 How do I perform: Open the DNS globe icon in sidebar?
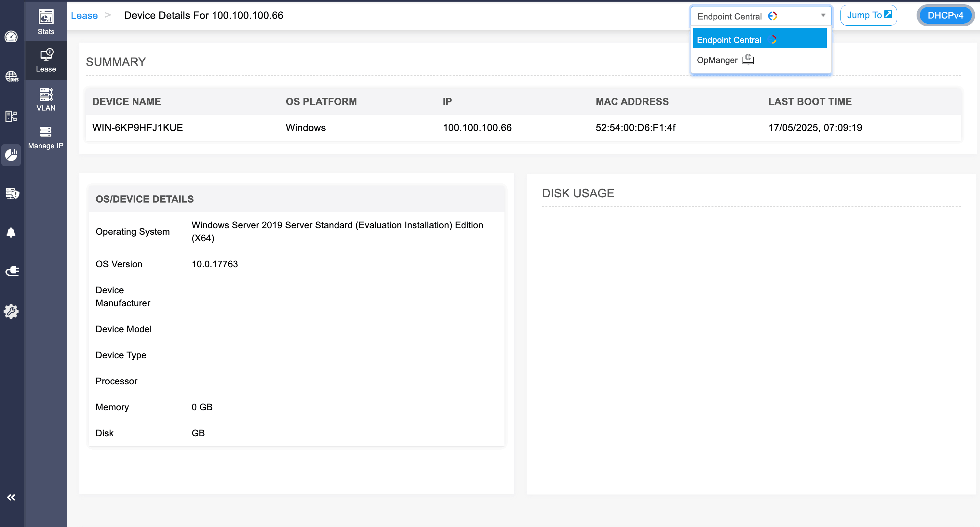click(11, 76)
